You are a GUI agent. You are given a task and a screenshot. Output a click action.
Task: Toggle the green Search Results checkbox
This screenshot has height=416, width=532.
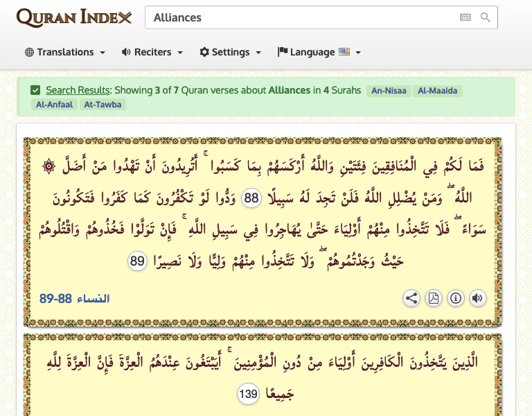(x=35, y=90)
